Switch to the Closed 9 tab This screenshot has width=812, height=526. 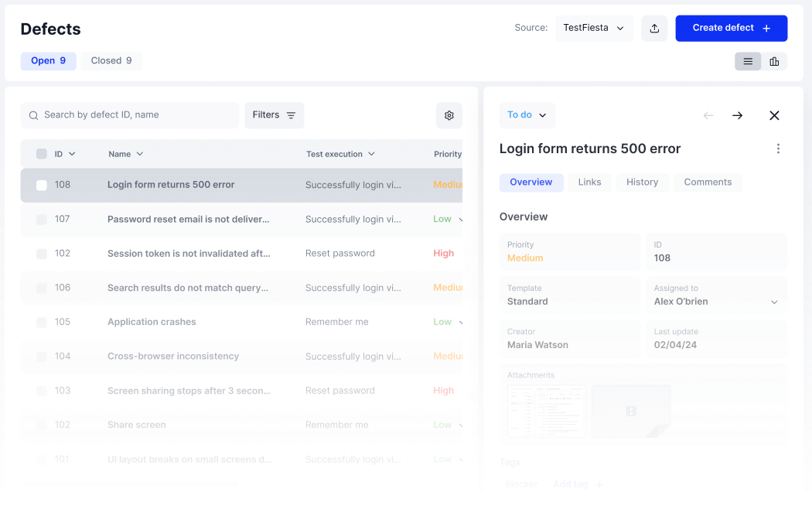pos(111,61)
